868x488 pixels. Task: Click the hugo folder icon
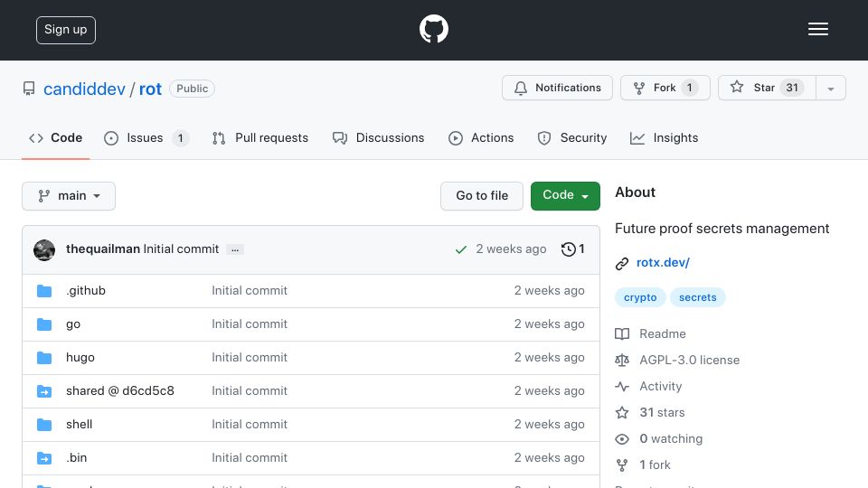coord(44,358)
